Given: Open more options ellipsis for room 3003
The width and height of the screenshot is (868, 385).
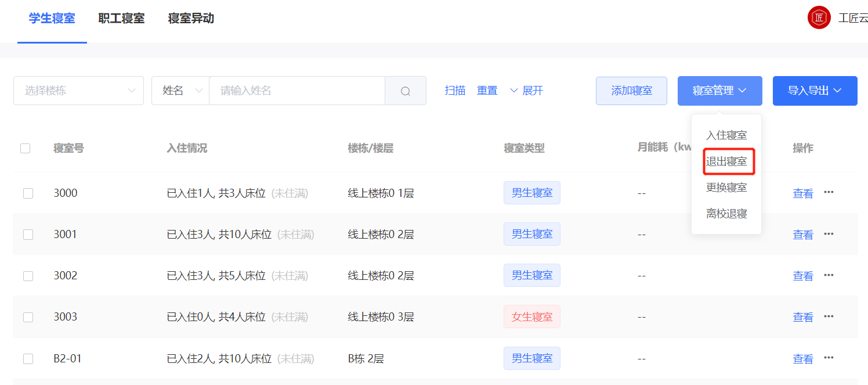Looking at the screenshot, I should 829,316.
